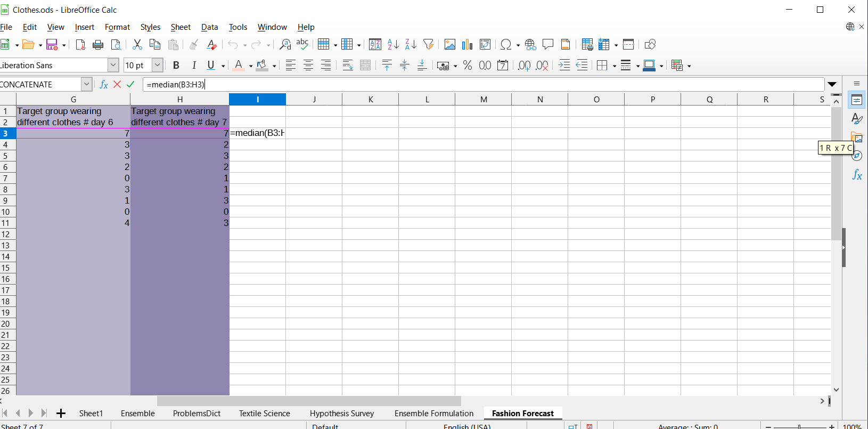868x429 pixels.
Task: Open Find & Replace tool
Action: click(x=285, y=45)
